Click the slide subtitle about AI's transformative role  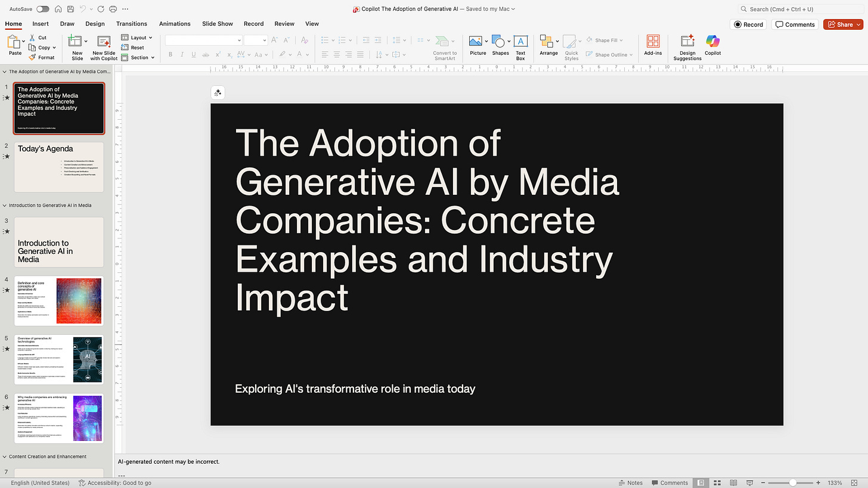[355, 388]
